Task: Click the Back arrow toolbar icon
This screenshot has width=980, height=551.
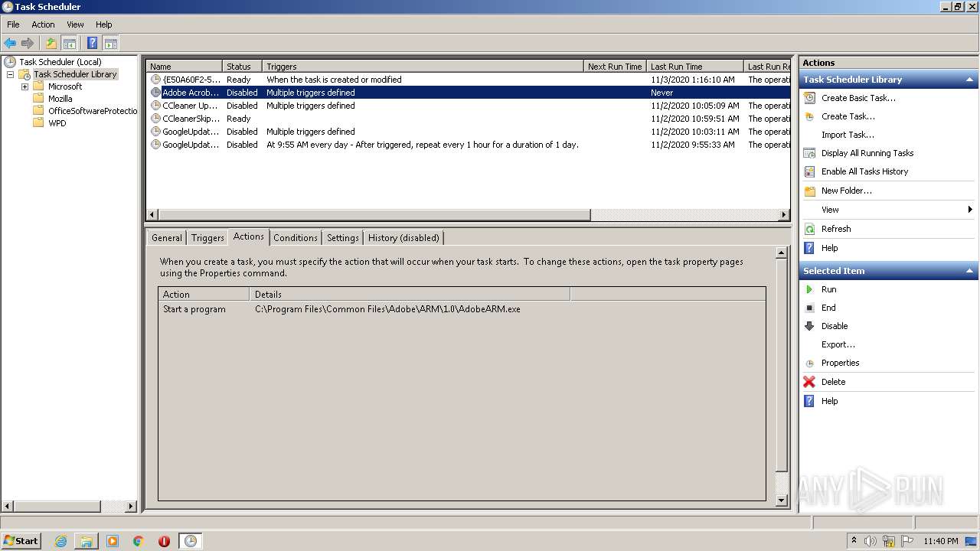Action: (10, 44)
